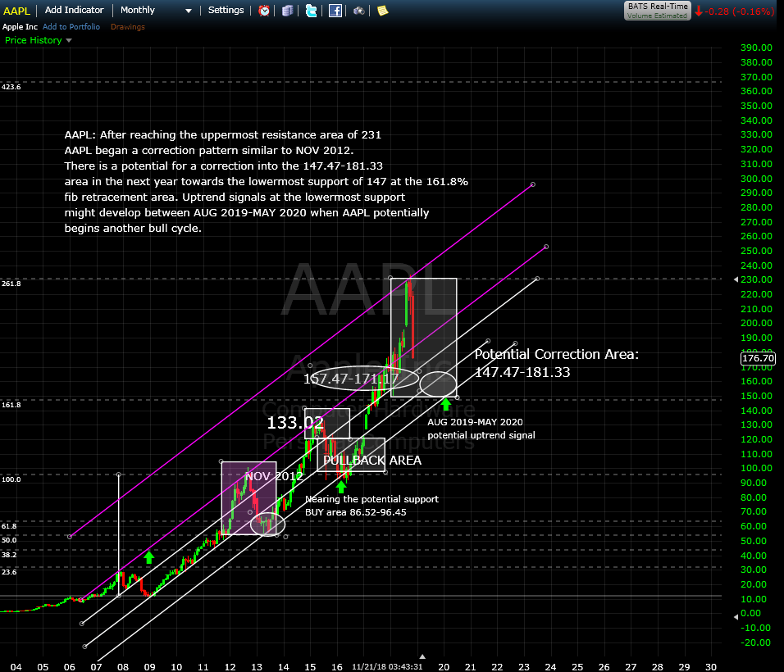Screen dimensions: 784x672
Task: Click the 300.00 price axis label
Action: click(x=756, y=179)
